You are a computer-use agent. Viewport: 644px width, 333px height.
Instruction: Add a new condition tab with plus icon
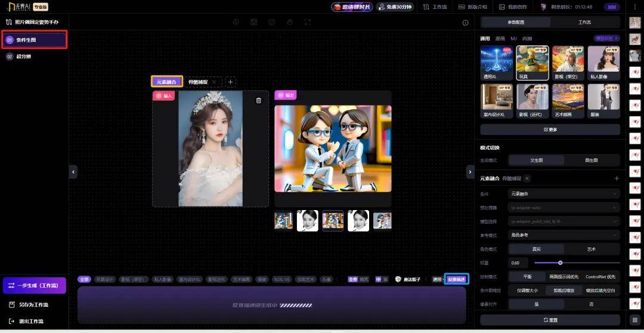(x=231, y=82)
